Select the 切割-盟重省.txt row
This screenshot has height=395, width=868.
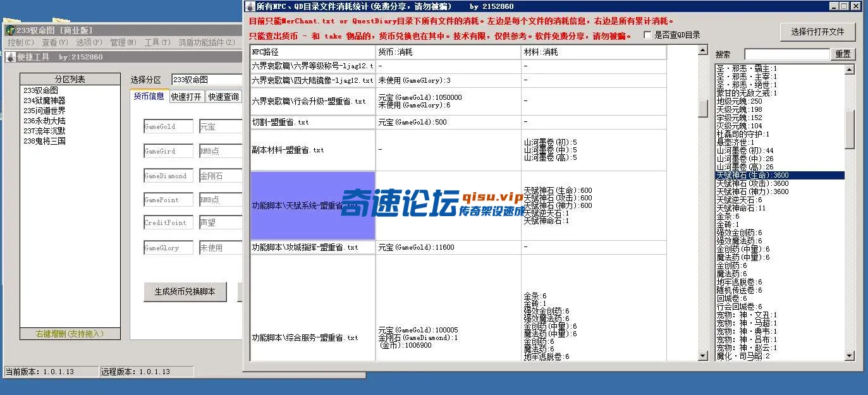coord(458,122)
